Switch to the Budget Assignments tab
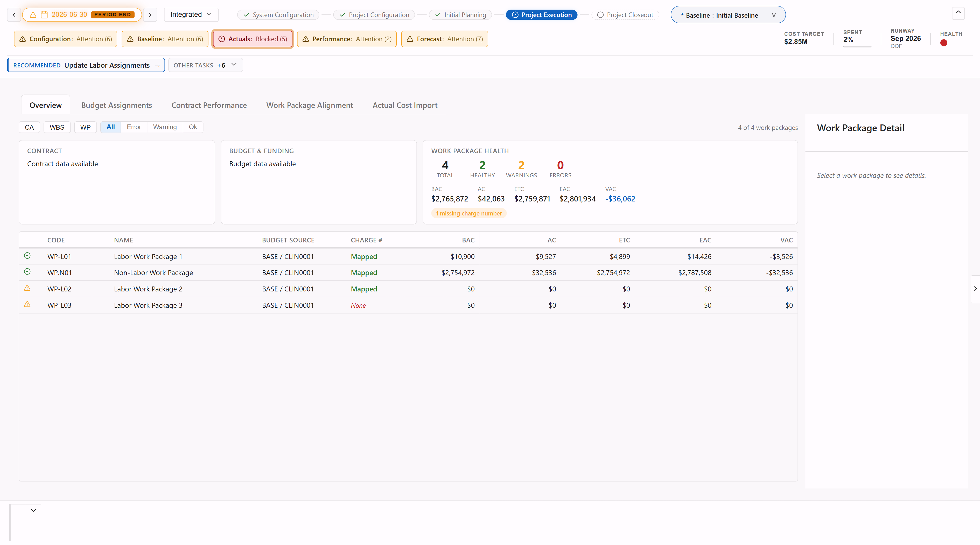The width and height of the screenshot is (980, 545). [116, 105]
